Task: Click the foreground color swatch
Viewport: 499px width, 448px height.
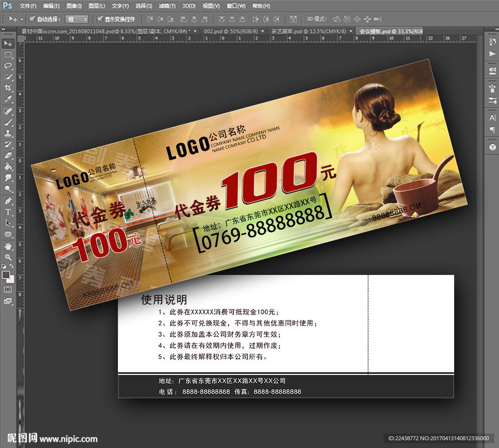Action: click(6, 275)
